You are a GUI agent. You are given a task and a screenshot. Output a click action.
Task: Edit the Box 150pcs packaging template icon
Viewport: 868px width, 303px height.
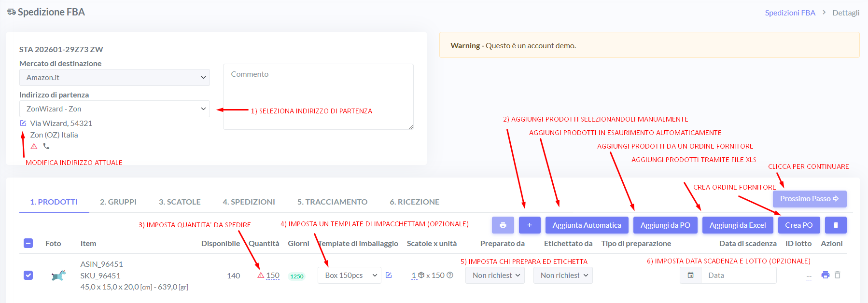click(389, 275)
